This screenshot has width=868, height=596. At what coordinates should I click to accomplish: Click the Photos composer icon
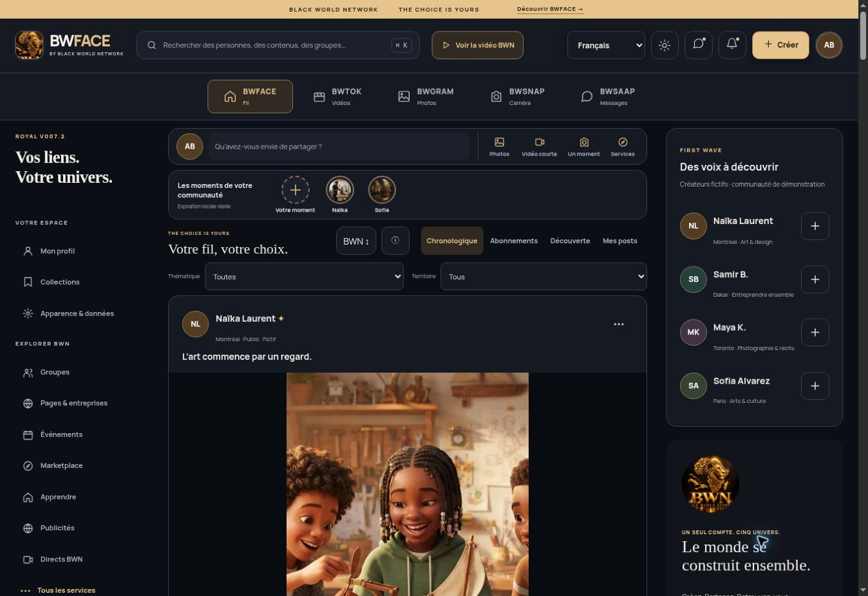(499, 147)
